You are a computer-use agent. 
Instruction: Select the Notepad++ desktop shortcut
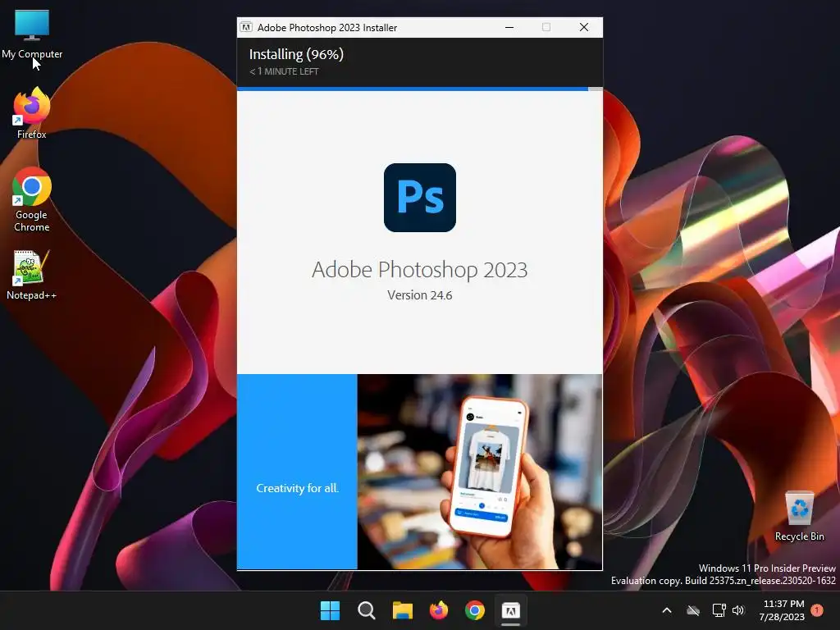(31, 275)
